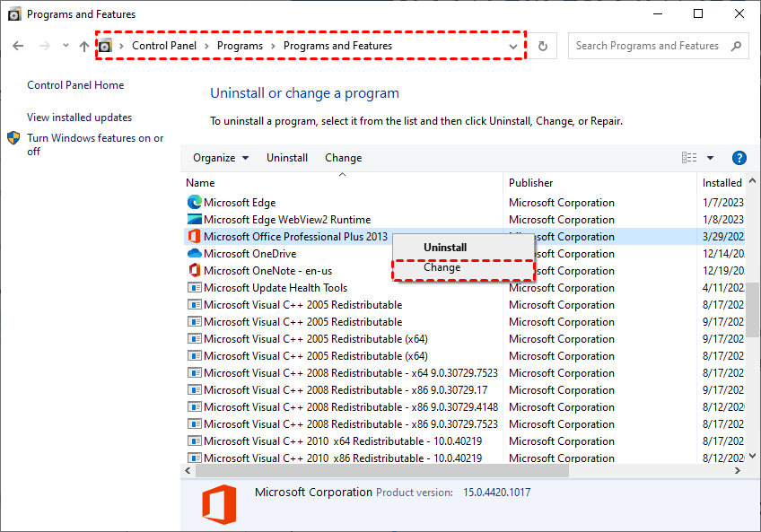Choose Uninstall from the context menu
Image resolution: width=761 pixels, height=532 pixels.
coord(445,247)
